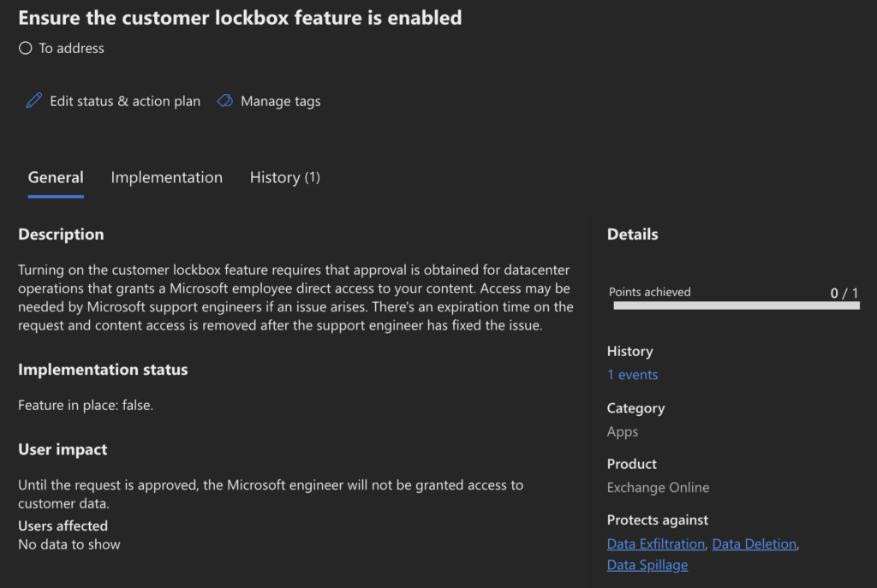Viewport: 877px width, 588px height.
Task: Click the Exchange Online product value
Action: click(658, 488)
